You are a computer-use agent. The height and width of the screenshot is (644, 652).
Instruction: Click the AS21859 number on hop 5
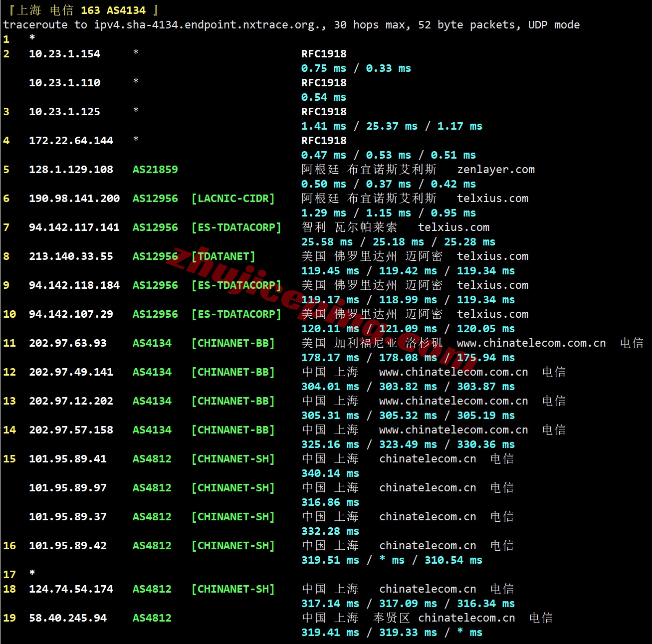[x=155, y=170]
